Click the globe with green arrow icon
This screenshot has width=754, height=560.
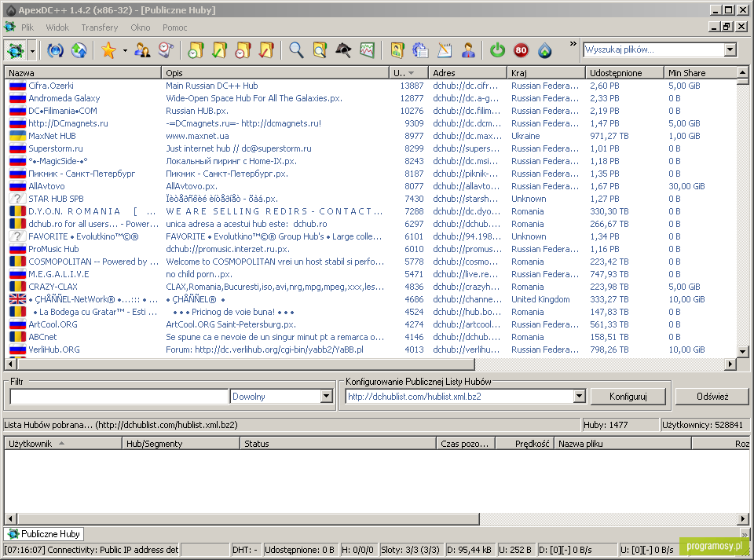(x=79, y=50)
